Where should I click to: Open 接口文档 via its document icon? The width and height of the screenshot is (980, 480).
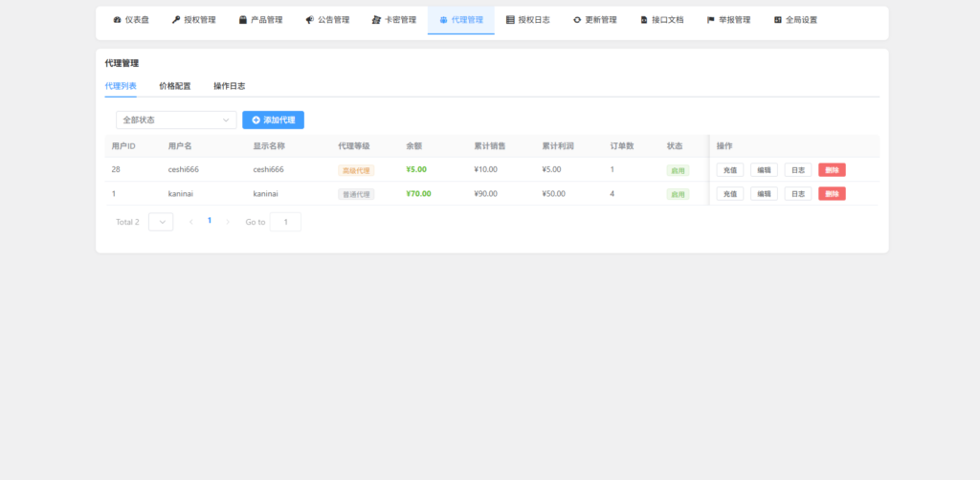click(x=644, y=20)
